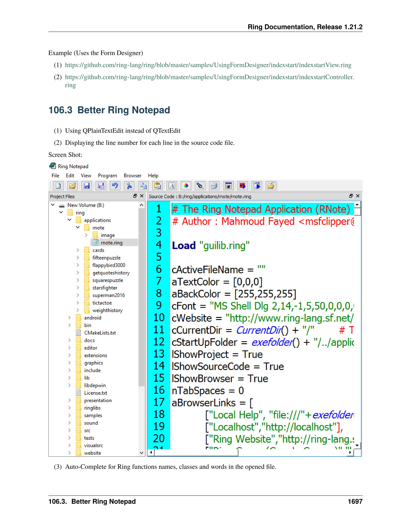
Task: Close the Source Code panel
Action: click(x=358, y=196)
